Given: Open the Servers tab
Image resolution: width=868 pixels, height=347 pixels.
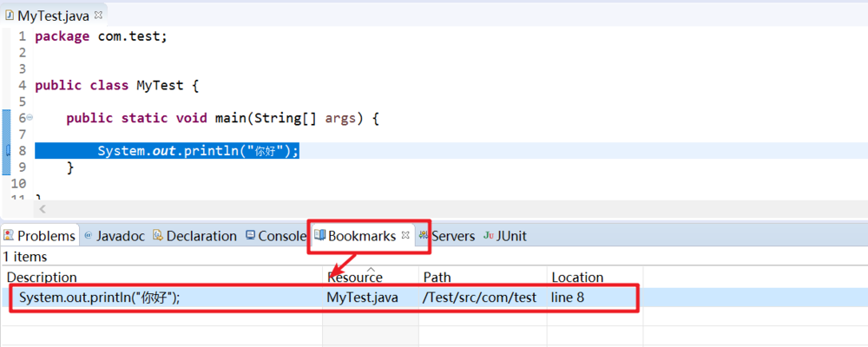Looking at the screenshot, I should coord(447,236).
